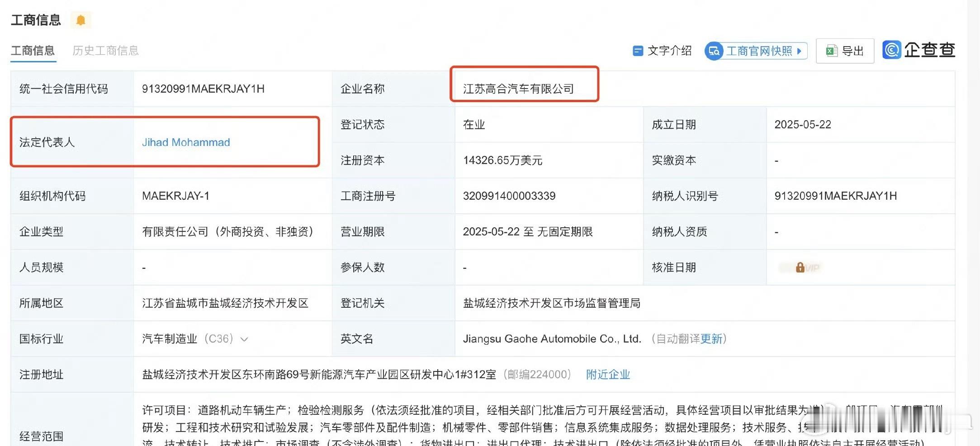Click the 统一社会信用代码 label cell
This screenshot has width=980, height=446.
click(x=72, y=89)
